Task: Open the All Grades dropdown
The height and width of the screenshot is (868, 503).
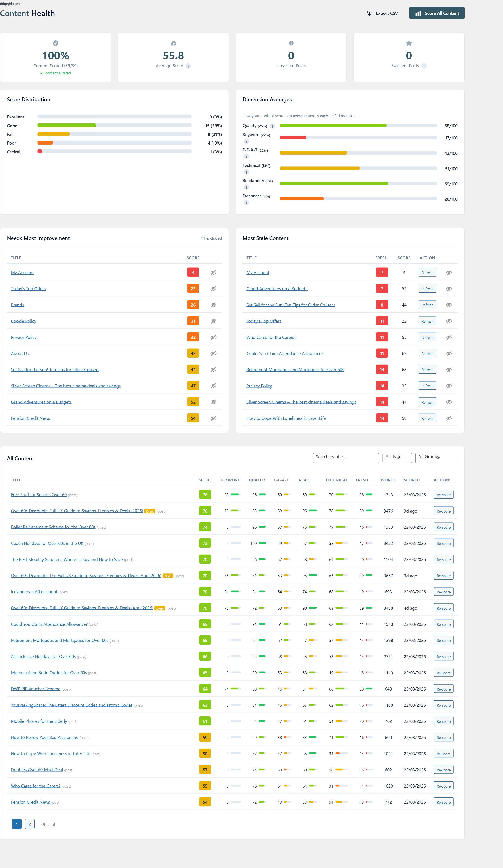Action: [x=436, y=458]
